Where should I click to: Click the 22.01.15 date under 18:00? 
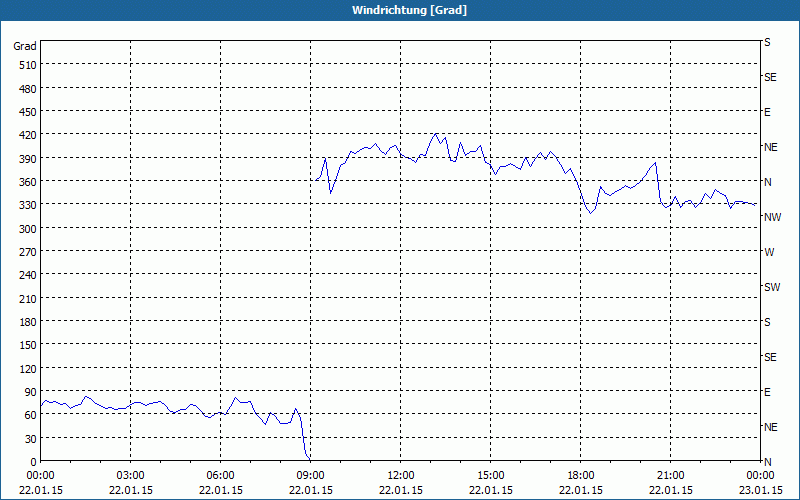coord(581,490)
